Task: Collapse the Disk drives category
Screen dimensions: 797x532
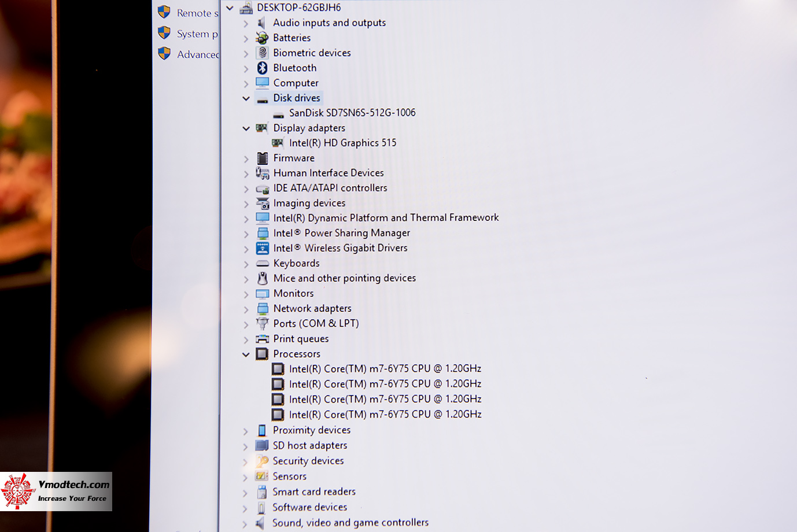Action: point(246,98)
